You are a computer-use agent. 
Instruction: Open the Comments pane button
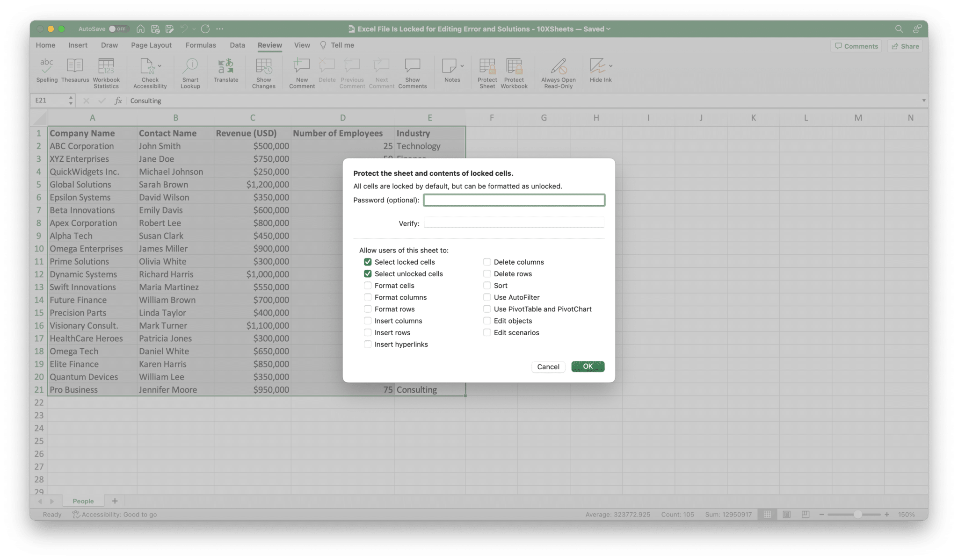click(856, 46)
